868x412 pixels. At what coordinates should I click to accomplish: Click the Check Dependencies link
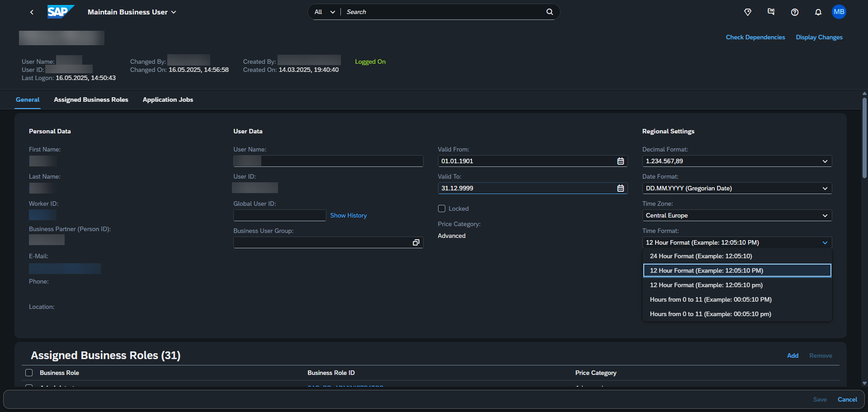(x=755, y=37)
